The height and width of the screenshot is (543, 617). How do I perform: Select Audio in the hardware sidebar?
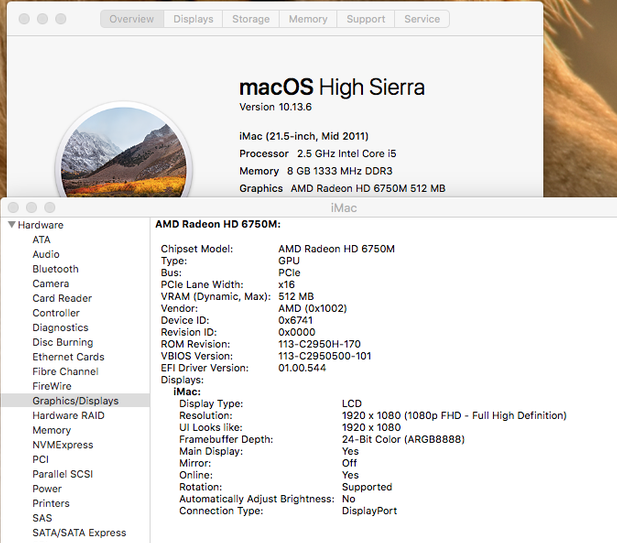click(46, 254)
